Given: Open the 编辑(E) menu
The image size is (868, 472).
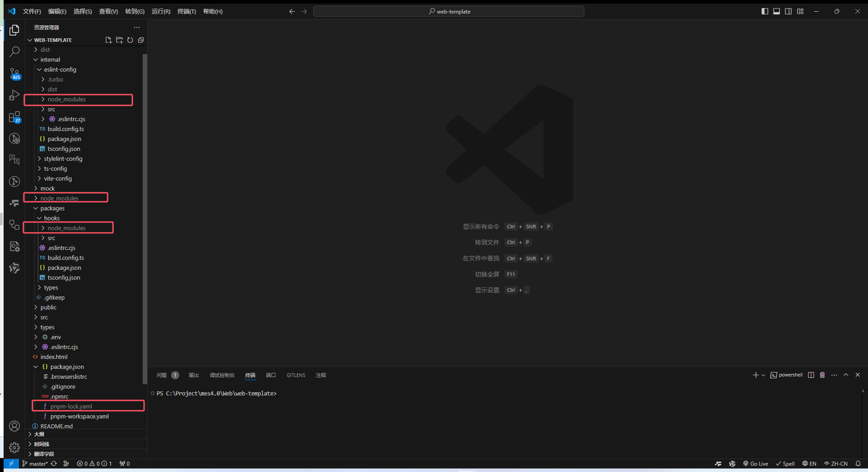Looking at the screenshot, I should (57, 11).
